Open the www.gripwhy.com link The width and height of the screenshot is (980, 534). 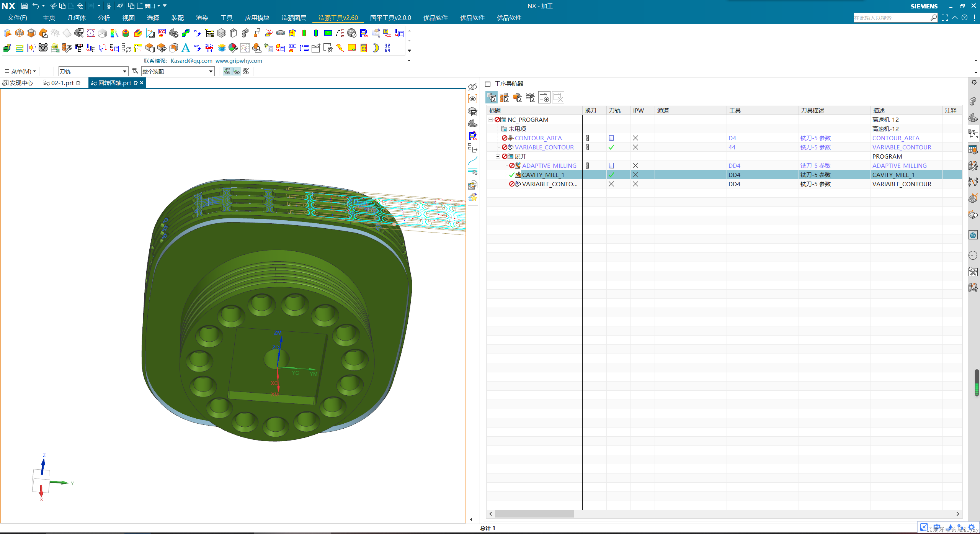(x=239, y=61)
